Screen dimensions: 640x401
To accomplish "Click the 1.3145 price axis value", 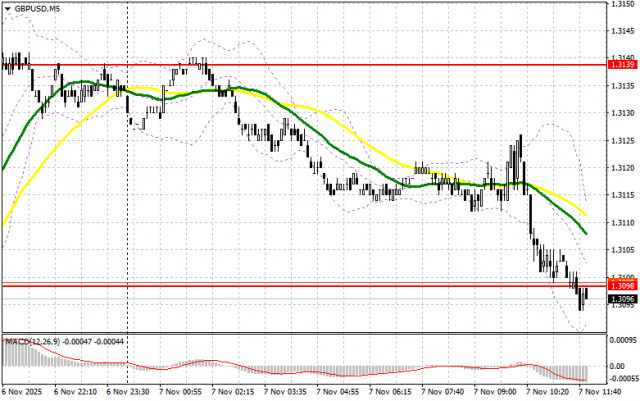I will point(622,31).
